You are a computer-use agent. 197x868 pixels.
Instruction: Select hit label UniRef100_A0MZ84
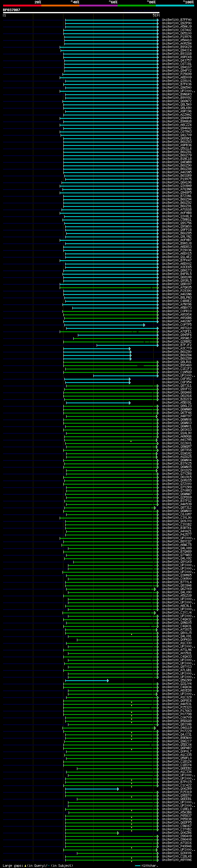(177, 43)
